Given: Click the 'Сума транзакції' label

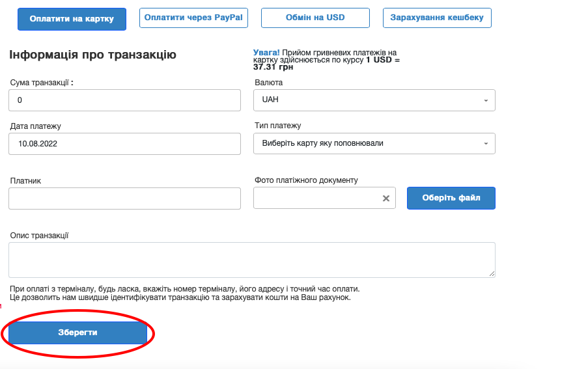Looking at the screenshot, I should tap(42, 83).
